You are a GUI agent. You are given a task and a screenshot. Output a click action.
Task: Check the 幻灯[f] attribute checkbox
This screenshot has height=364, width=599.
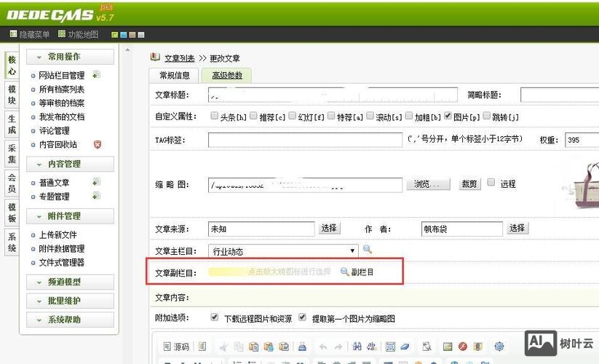(293, 116)
